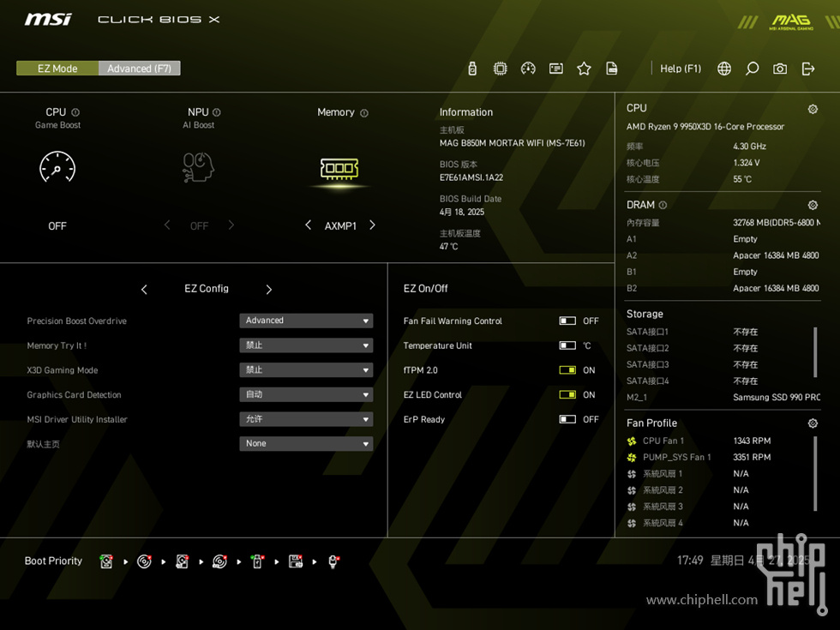Image resolution: width=840 pixels, height=630 pixels.
Task: Open Graphics Card Detection dropdown
Action: point(306,394)
